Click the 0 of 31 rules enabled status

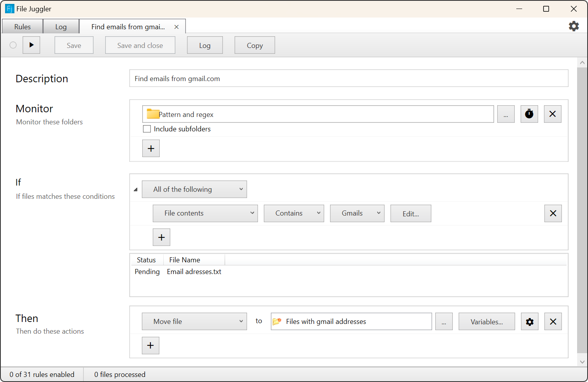click(x=42, y=375)
